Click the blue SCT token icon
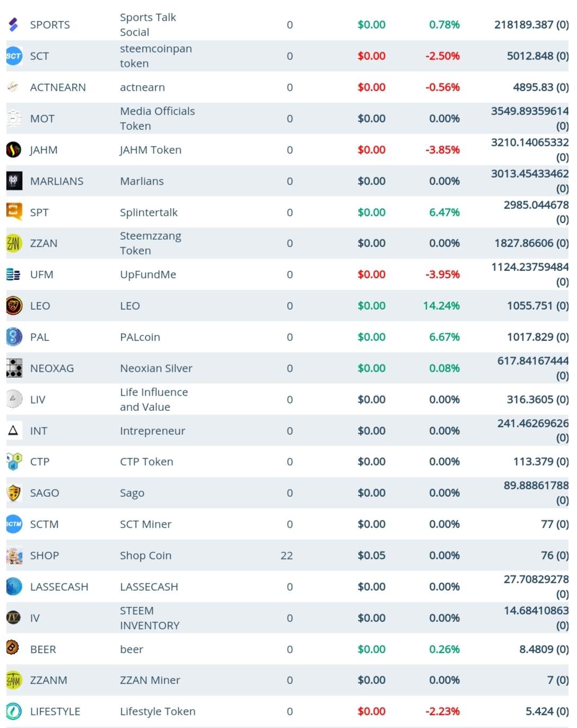The width and height of the screenshot is (577, 728). click(x=14, y=56)
